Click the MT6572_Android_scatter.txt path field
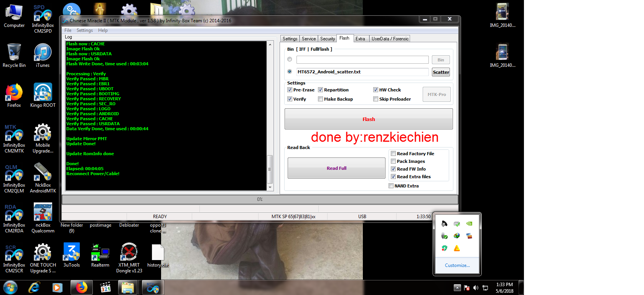 pos(362,72)
